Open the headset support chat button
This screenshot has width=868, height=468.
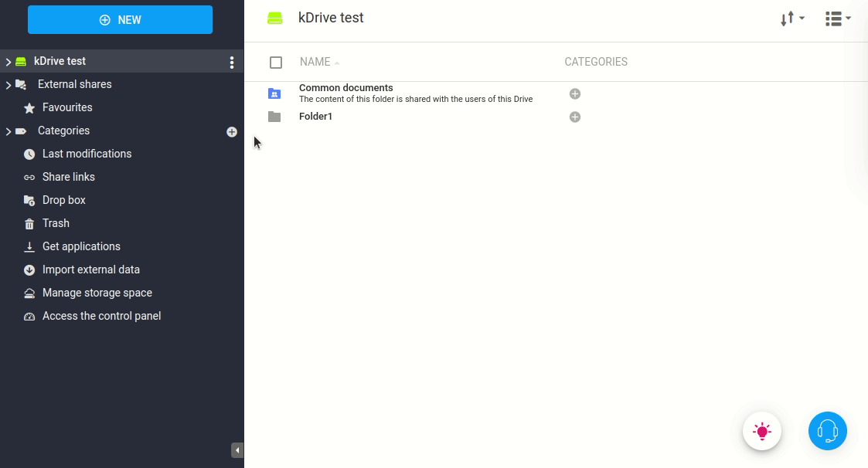(x=827, y=431)
